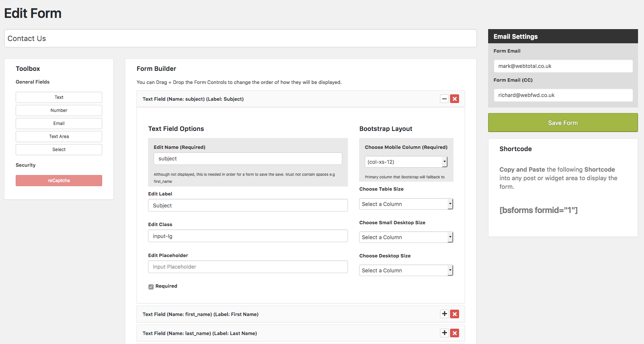Viewport: 644px width, 344px height.
Task: Expand the last_name Text Field panel
Action: click(x=444, y=333)
